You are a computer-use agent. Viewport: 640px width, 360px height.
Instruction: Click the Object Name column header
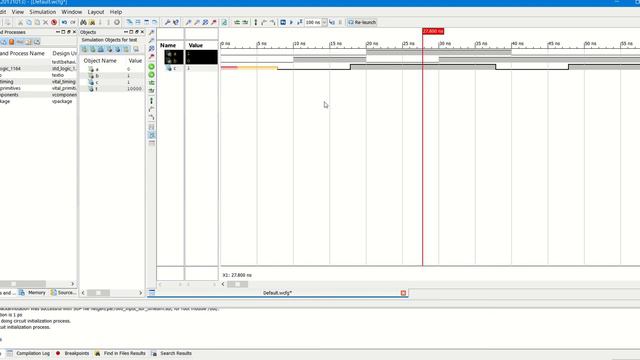click(100, 60)
